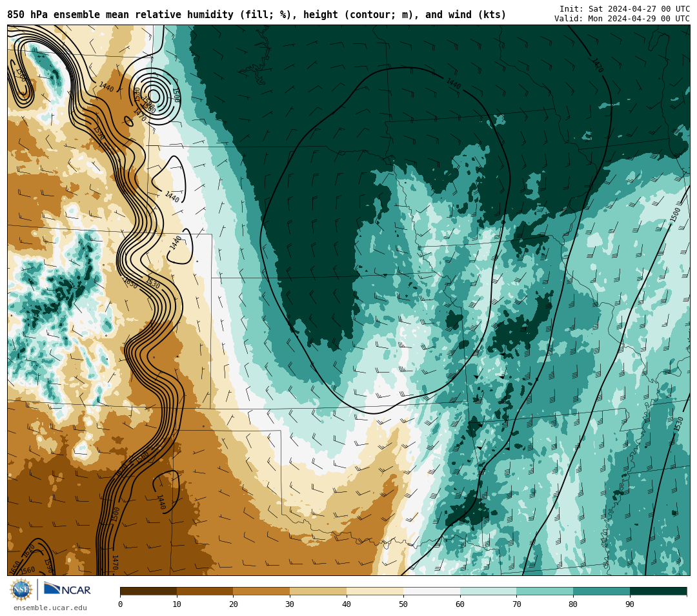The image size is (697, 616).
Task: Open the ensemble.ucar.edu link text
Action: pos(50,608)
